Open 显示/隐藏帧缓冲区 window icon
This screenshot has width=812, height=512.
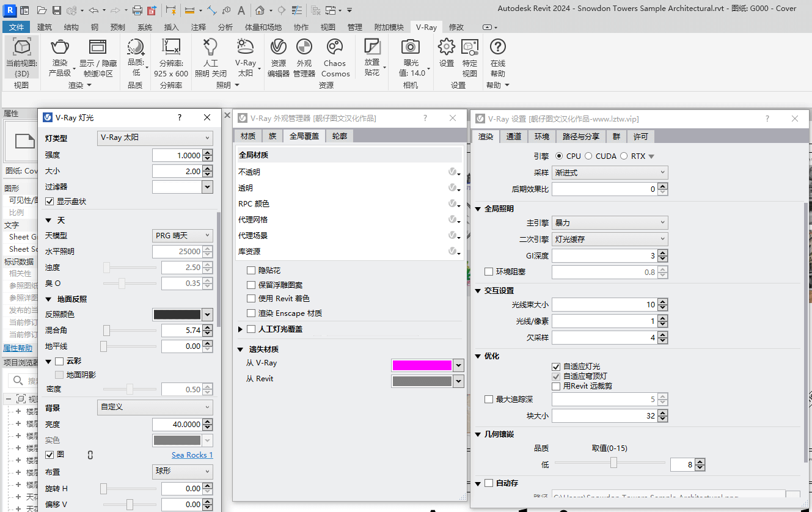pyautogui.click(x=98, y=47)
